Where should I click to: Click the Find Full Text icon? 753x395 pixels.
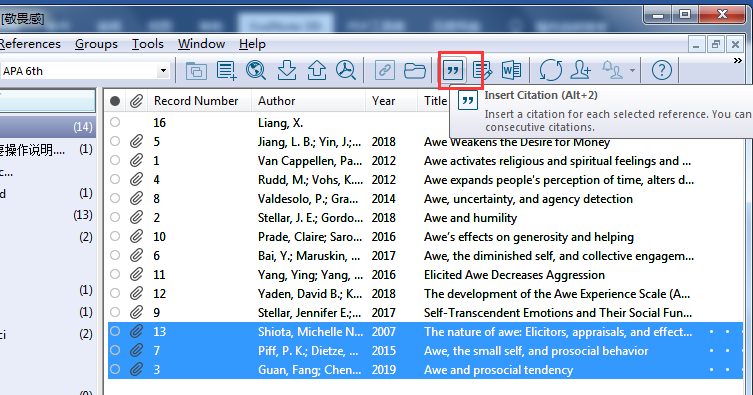click(346, 70)
